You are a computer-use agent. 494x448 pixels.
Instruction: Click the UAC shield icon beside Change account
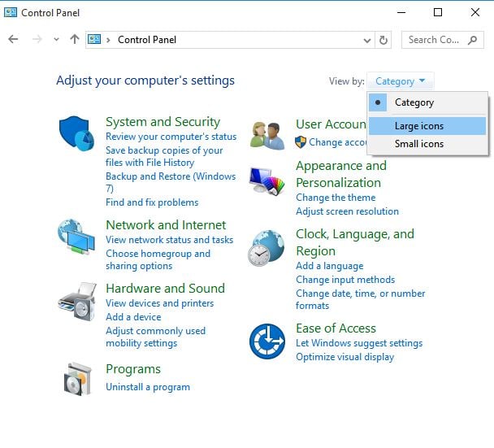[x=301, y=142]
